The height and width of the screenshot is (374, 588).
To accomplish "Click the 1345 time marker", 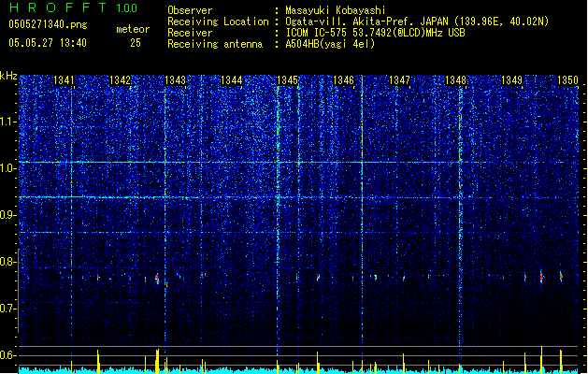I will 287,80.
